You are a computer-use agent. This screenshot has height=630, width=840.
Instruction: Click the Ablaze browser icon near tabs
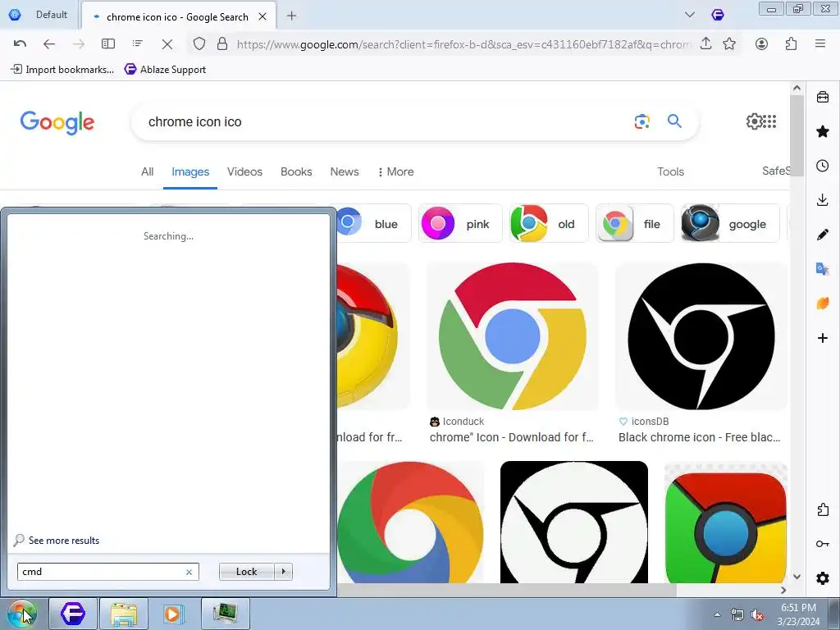[717, 15]
